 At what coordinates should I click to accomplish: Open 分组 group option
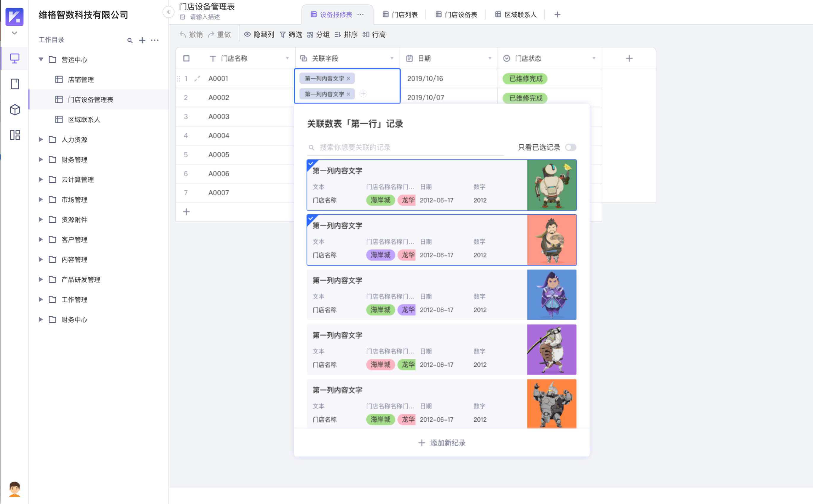click(318, 35)
